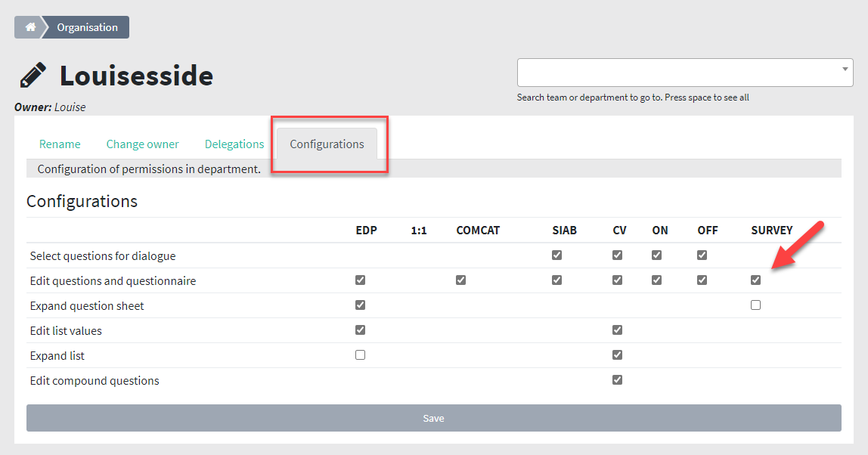Image resolution: width=868 pixels, height=455 pixels.
Task: Click the Louisesside department title
Action: (x=136, y=76)
